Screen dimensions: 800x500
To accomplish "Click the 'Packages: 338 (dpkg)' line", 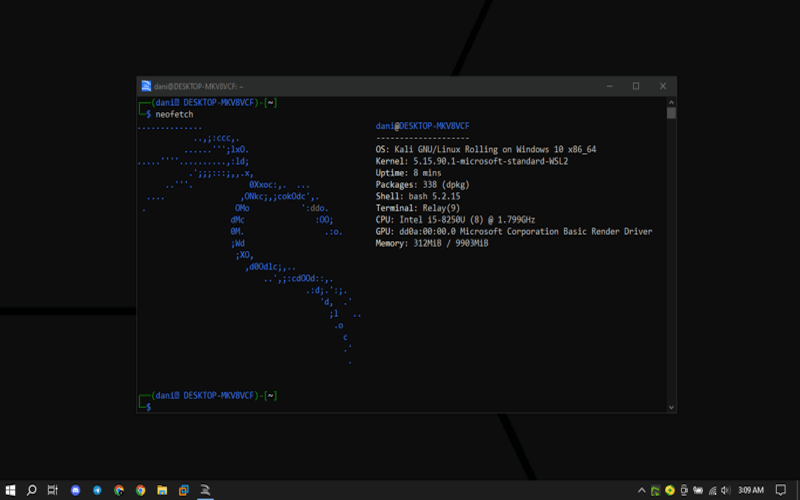I will [x=422, y=185].
